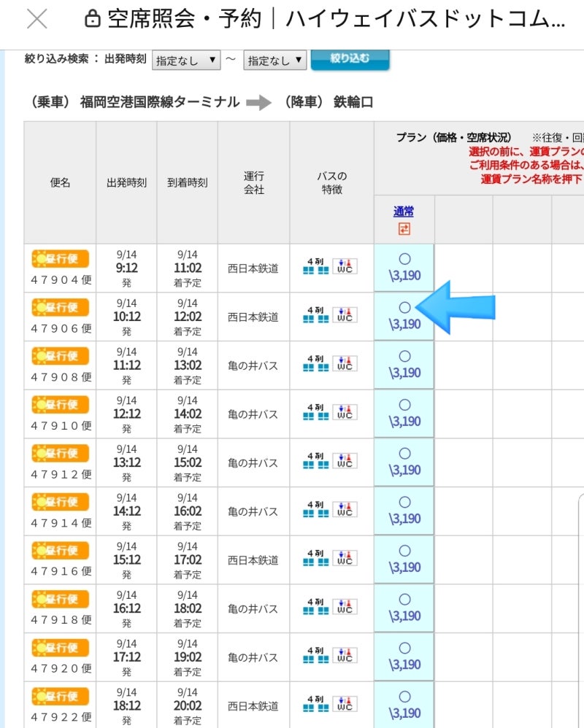Tap the lock icon beside the page title
This screenshot has width=584, height=728.
[x=93, y=19]
